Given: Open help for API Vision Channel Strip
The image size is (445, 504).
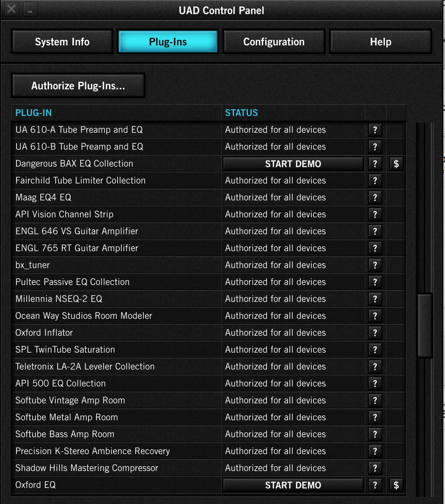Looking at the screenshot, I should click(x=375, y=214).
